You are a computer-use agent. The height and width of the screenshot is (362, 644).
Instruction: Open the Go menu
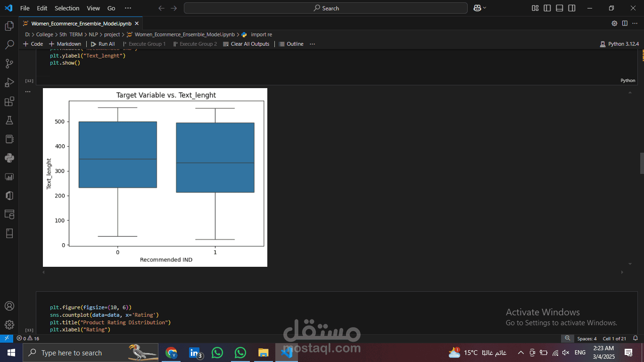111,8
